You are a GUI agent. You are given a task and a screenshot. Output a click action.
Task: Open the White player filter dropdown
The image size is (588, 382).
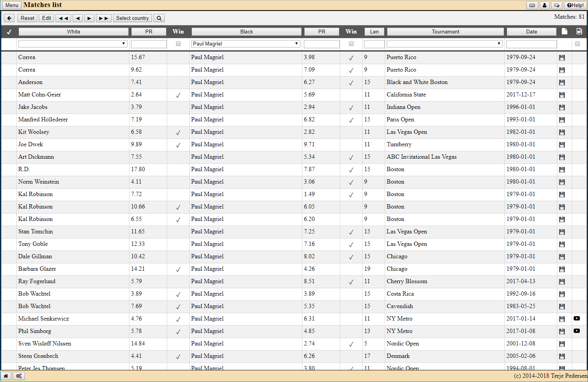(73, 44)
